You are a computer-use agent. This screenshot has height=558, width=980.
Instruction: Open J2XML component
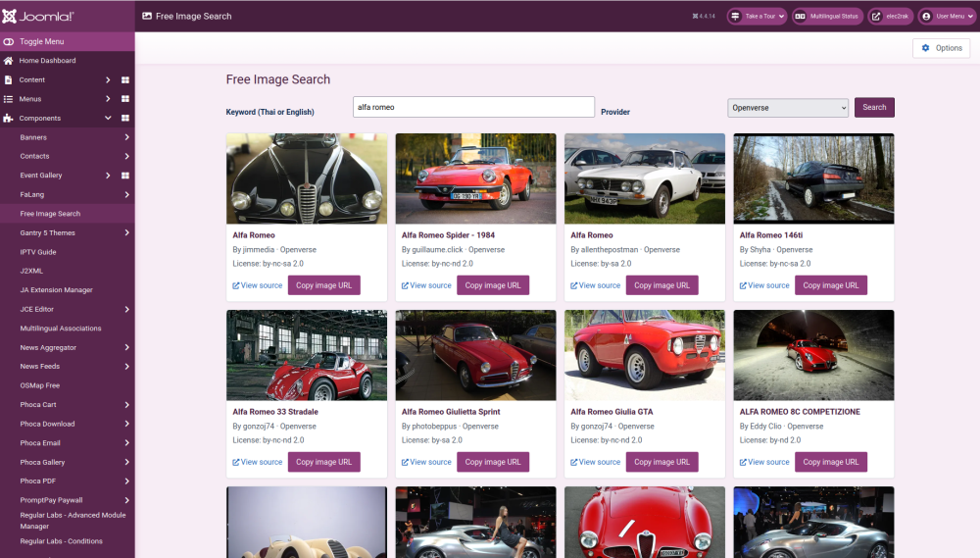(x=31, y=271)
